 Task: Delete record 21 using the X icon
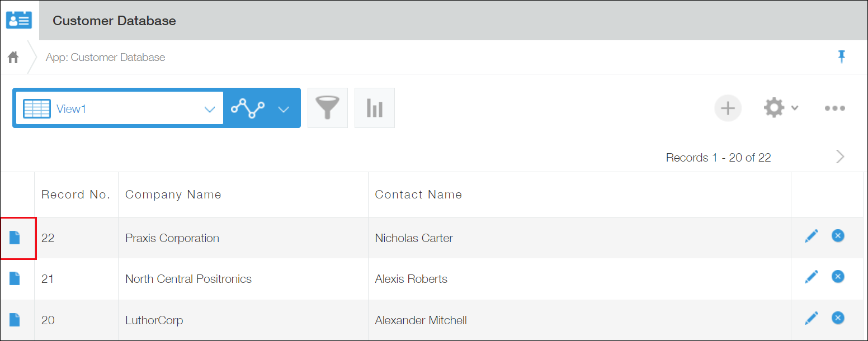(838, 276)
